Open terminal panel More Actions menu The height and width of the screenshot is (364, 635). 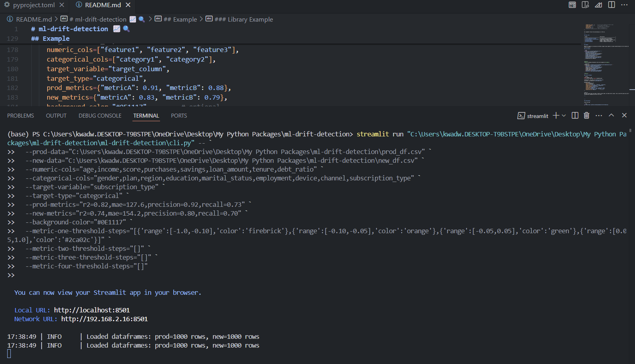599,116
